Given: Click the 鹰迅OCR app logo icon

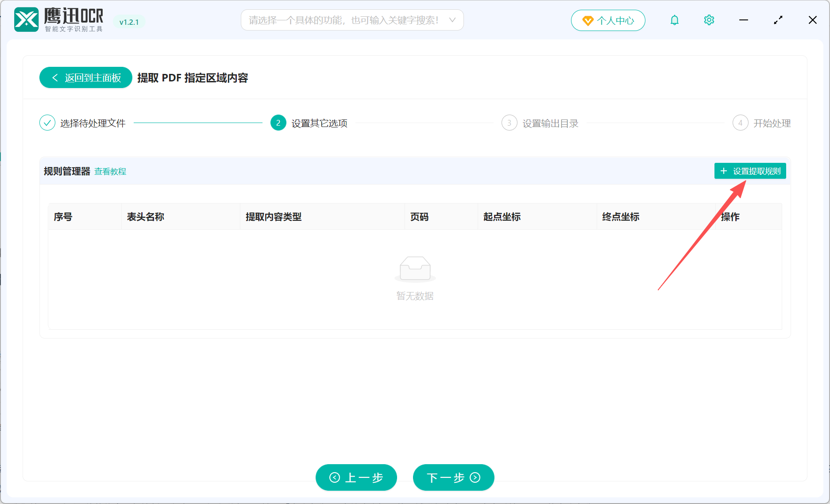Looking at the screenshot, I should coord(27,20).
